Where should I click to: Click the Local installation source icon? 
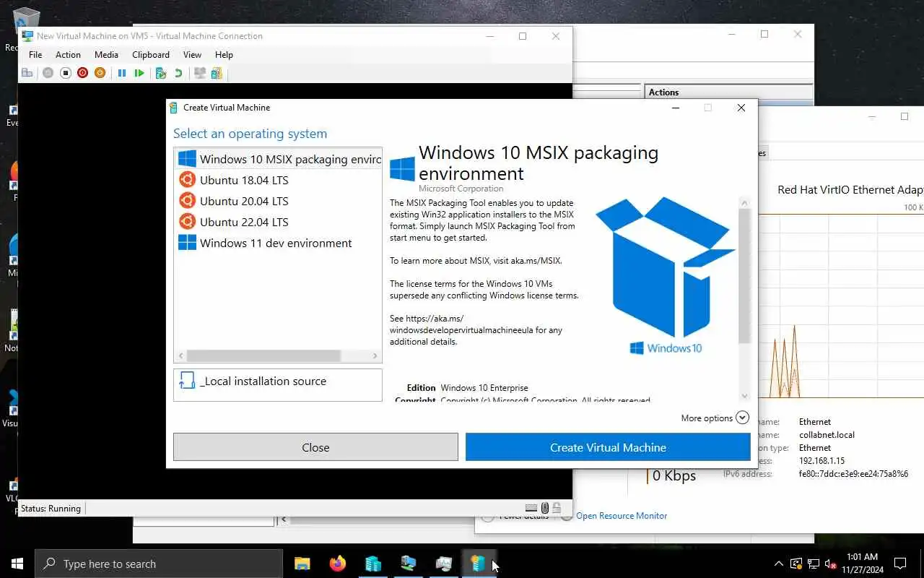click(187, 381)
